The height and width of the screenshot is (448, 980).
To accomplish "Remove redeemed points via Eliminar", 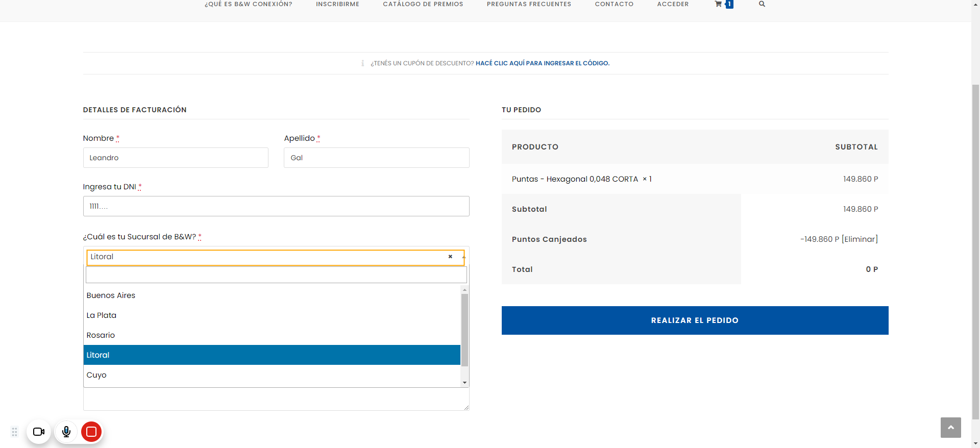I will pyautogui.click(x=860, y=239).
